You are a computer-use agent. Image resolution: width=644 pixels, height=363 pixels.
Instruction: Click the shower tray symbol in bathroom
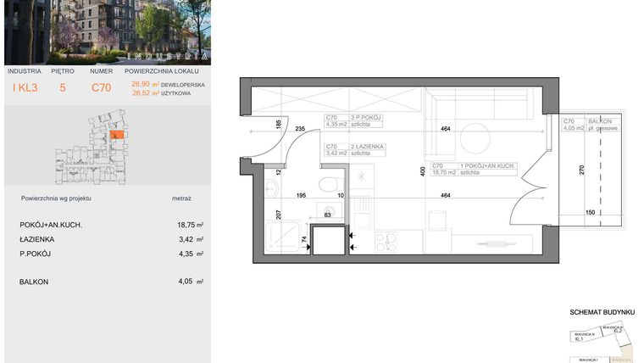tap(283, 237)
